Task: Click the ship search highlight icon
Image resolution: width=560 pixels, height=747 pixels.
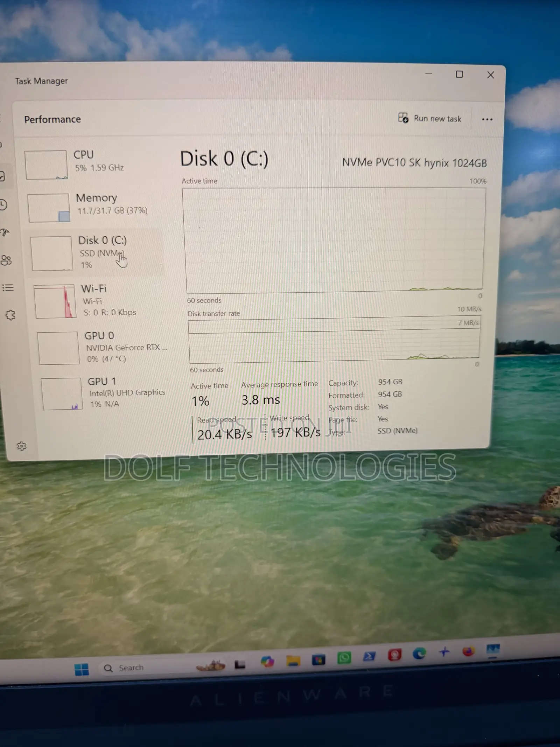Action: [x=211, y=665]
